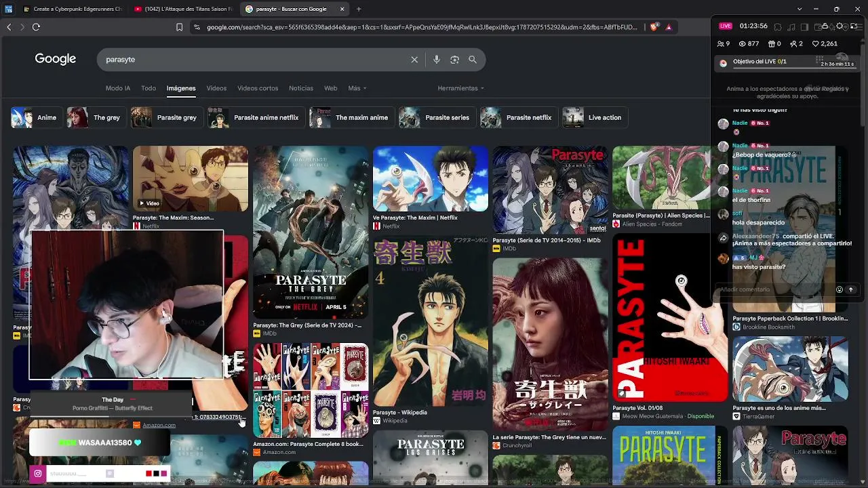
Task: Reload the page with the refresh icon
Action: pos(36,27)
